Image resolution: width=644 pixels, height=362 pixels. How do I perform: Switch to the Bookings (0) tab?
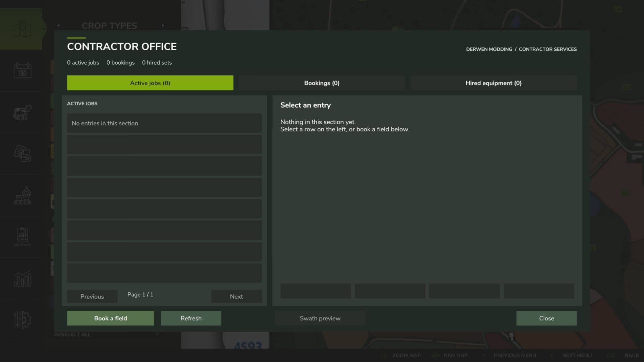tap(322, 83)
